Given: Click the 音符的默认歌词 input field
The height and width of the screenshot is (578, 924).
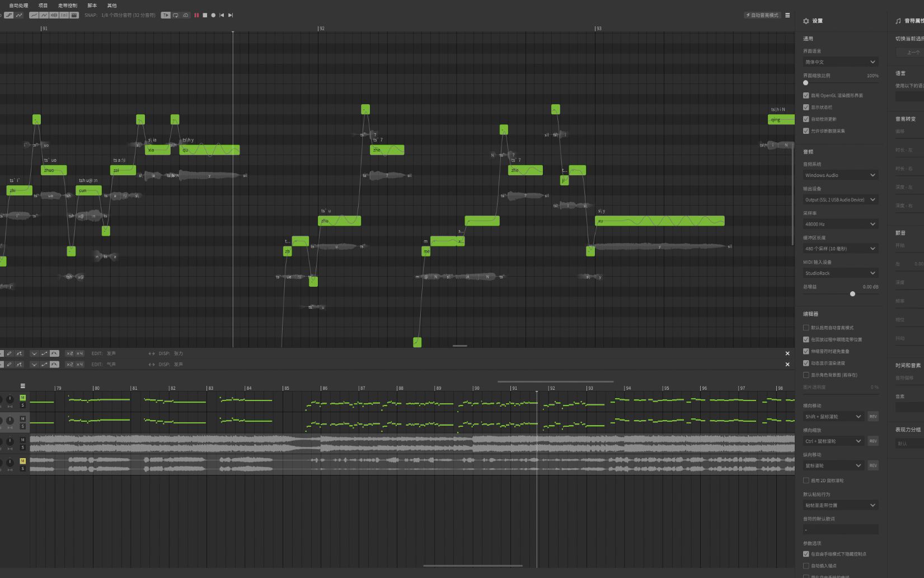Looking at the screenshot, I should point(841,529).
